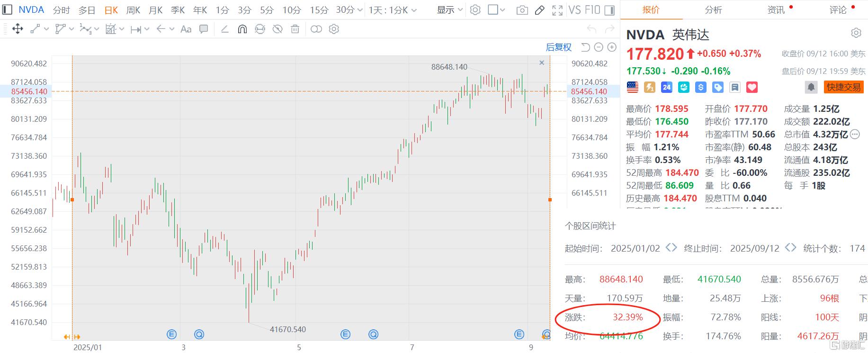Expand the wave pattern tool options

pyautogui.click(x=97, y=29)
